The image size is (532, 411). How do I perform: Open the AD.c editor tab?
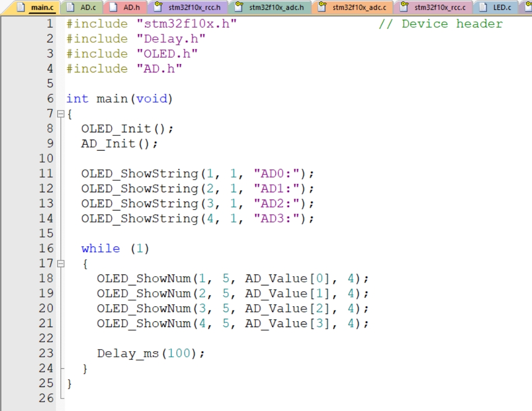pyautogui.click(x=81, y=7)
